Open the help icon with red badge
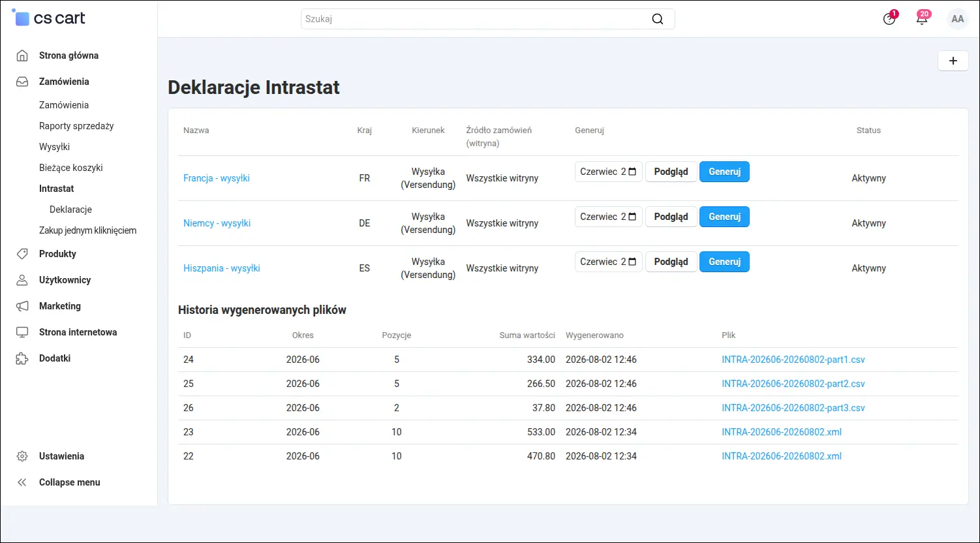 (889, 19)
